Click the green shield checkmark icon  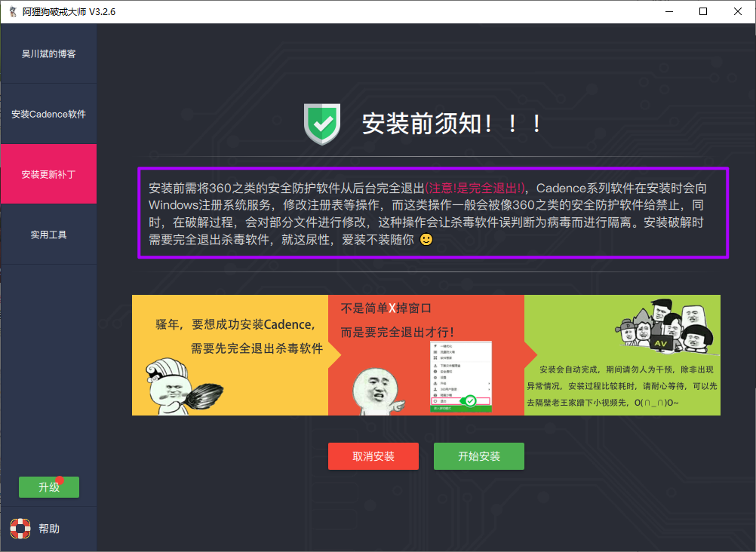322,124
